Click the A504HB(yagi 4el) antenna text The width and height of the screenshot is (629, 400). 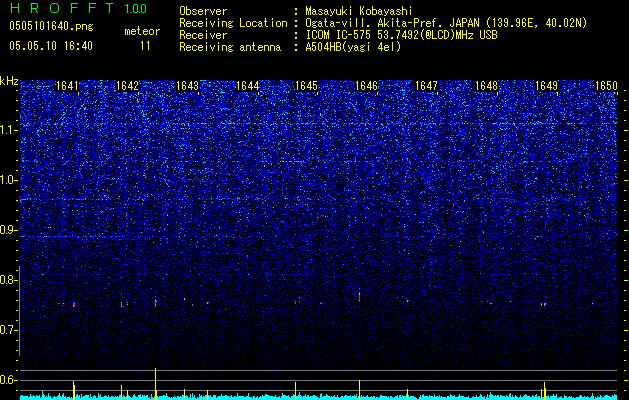353,47
